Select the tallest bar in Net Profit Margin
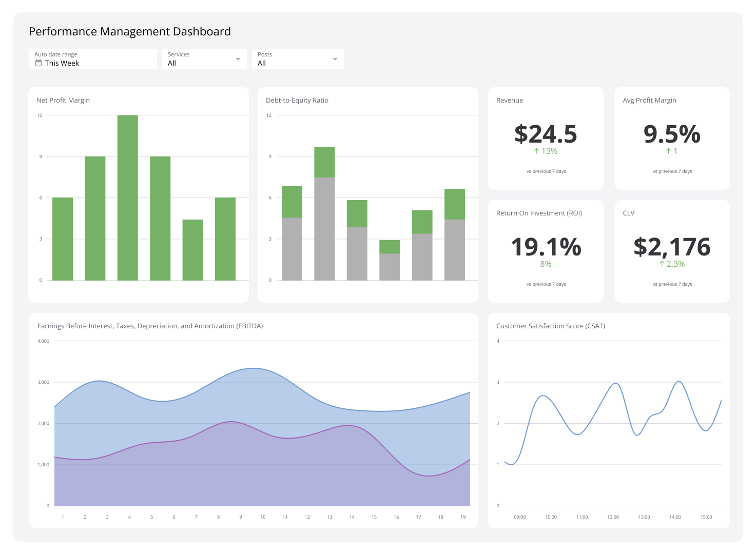 pyautogui.click(x=127, y=197)
